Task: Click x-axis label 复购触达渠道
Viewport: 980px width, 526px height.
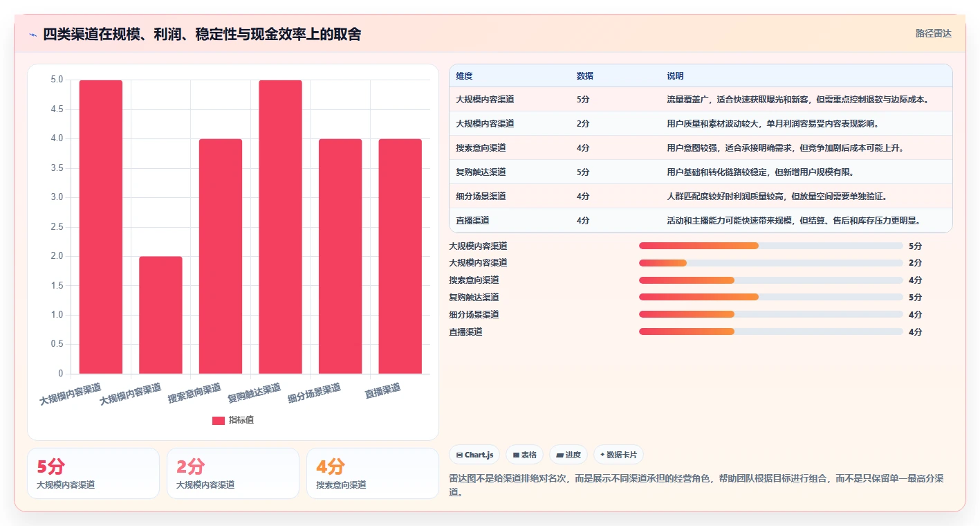Action: pos(254,393)
